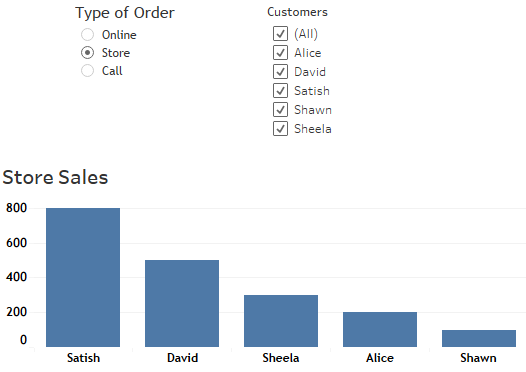Uncheck the Shawn customer checkbox
526x372 pixels.
(280, 110)
